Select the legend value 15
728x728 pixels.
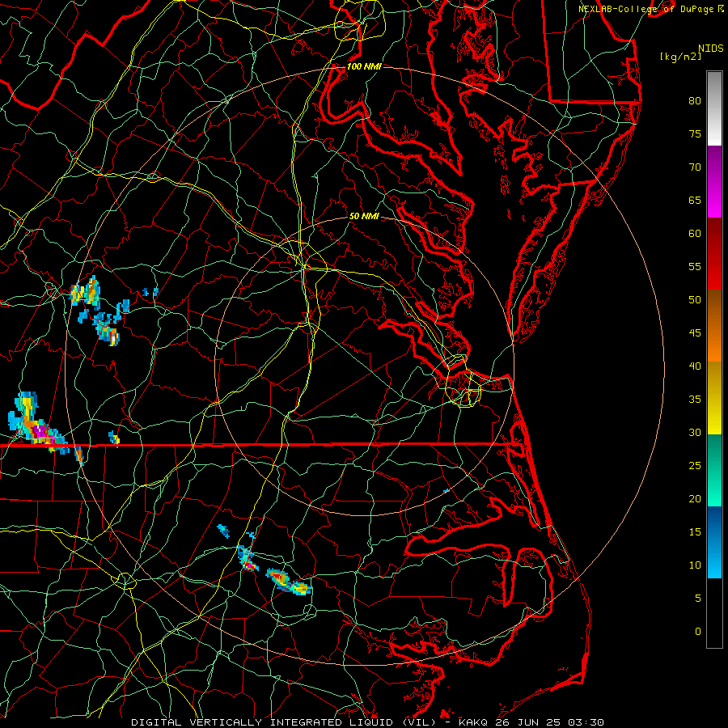[x=695, y=531]
